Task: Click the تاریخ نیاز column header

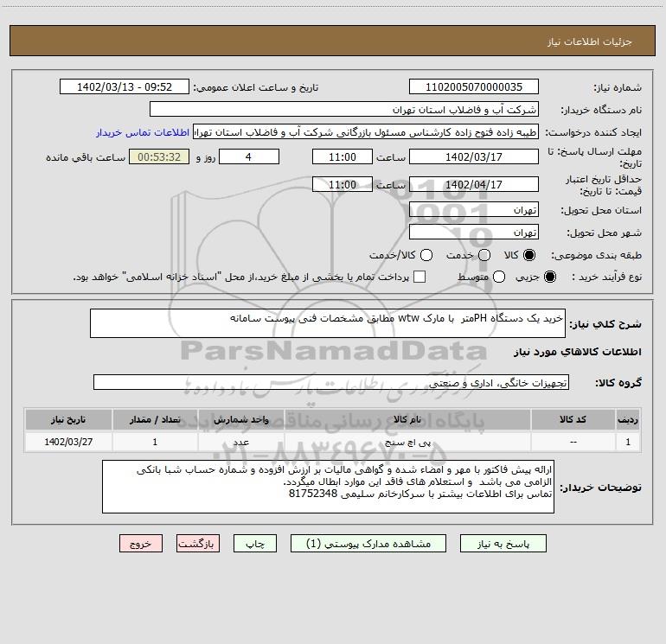Action: point(68,419)
